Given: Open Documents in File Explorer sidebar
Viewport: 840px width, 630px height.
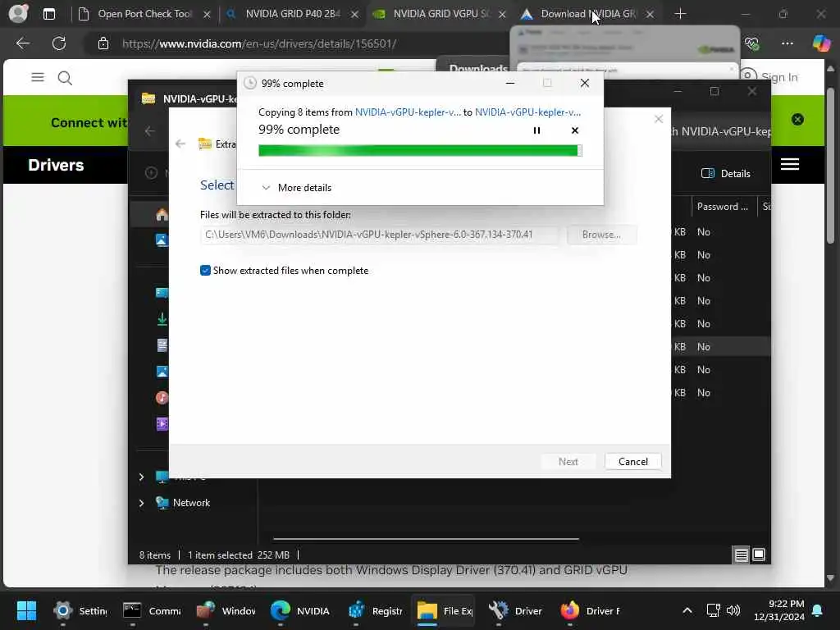Looking at the screenshot, I should [x=162, y=345].
